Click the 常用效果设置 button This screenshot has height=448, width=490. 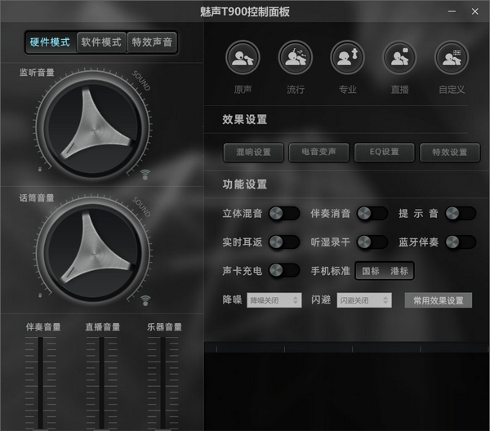click(438, 300)
